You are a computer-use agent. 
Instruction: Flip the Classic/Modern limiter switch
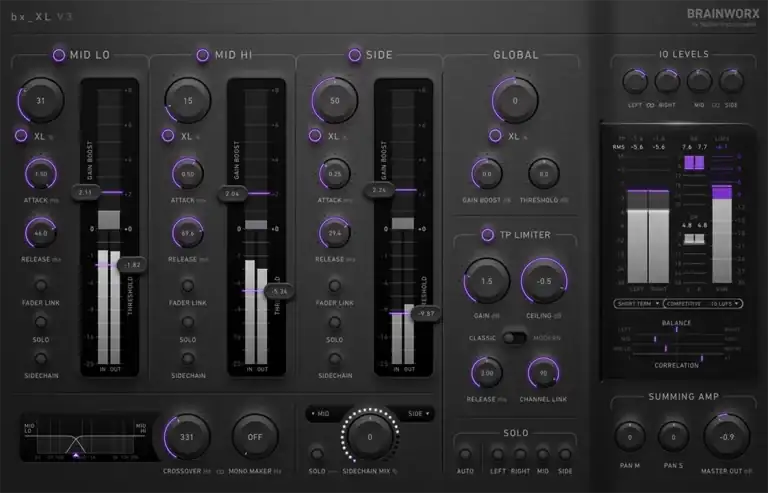pyautogui.click(x=514, y=338)
